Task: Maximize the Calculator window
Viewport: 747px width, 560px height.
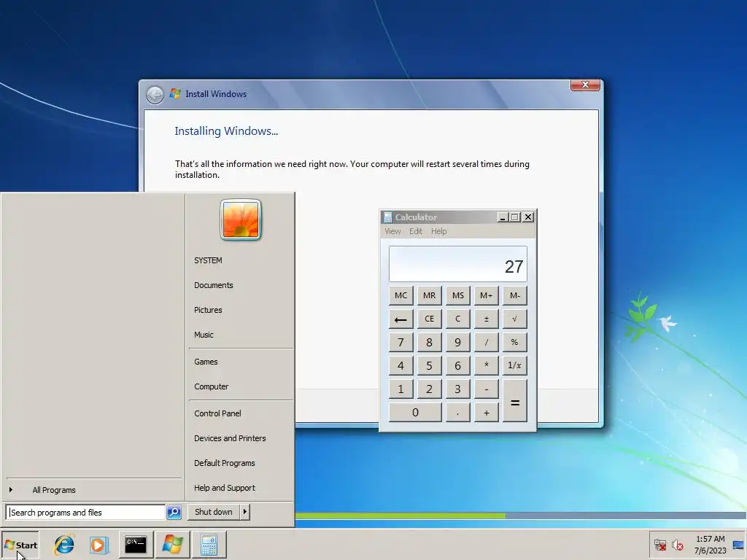Action: pyautogui.click(x=515, y=217)
